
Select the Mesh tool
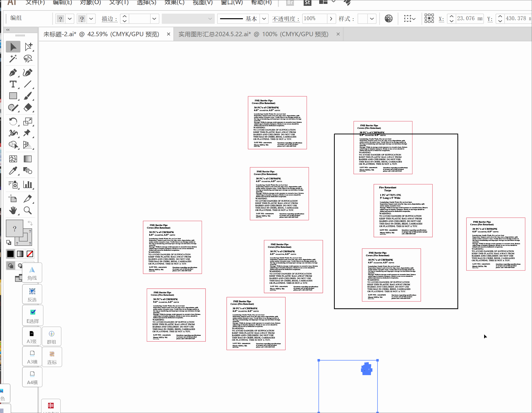tap(13, 159)
